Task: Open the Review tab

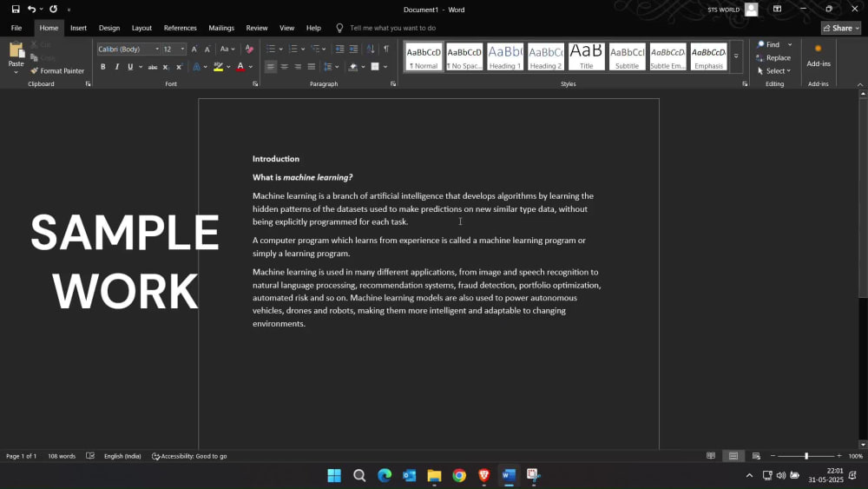Action: pyautogui.click(x=256, y=28)
